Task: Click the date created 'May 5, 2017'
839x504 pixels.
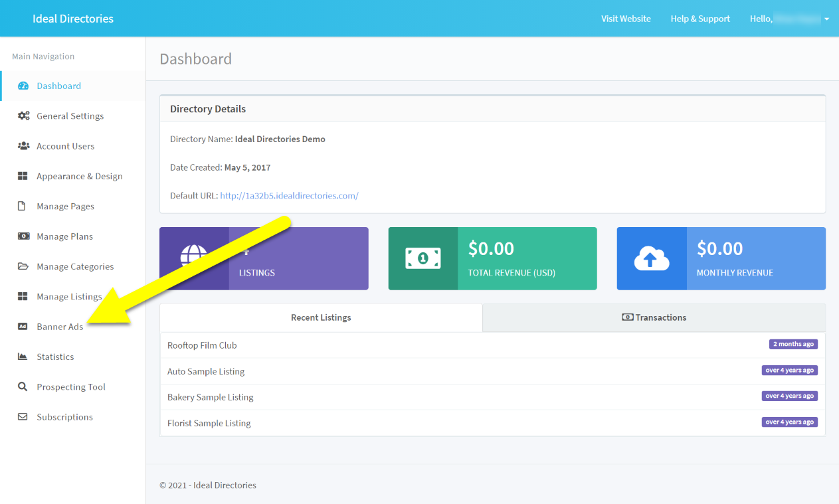Action: click(x=248, y=167)
